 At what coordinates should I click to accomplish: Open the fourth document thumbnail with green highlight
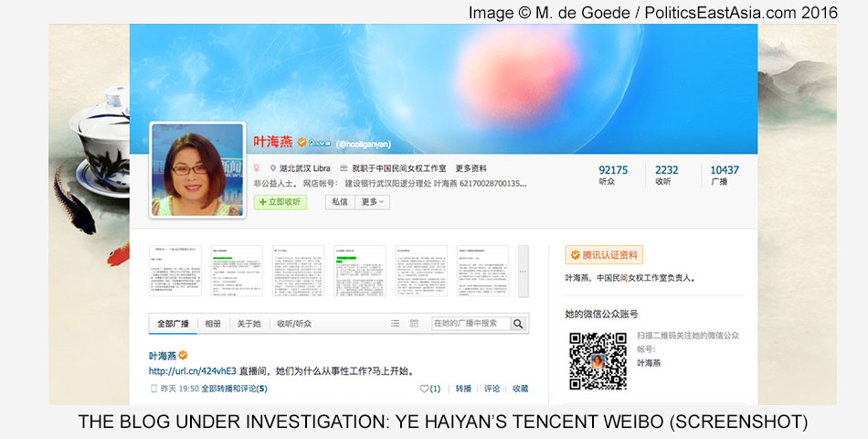click(360, 271)
